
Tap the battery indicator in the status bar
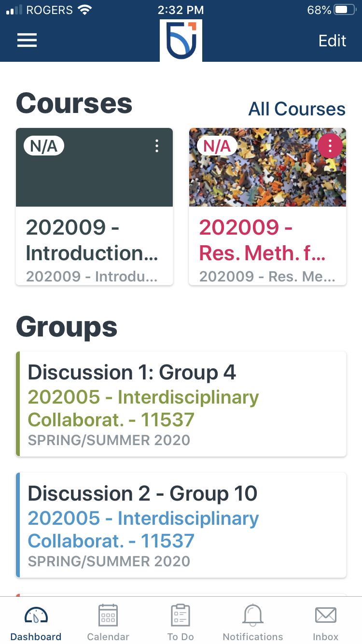pos(346,9)
